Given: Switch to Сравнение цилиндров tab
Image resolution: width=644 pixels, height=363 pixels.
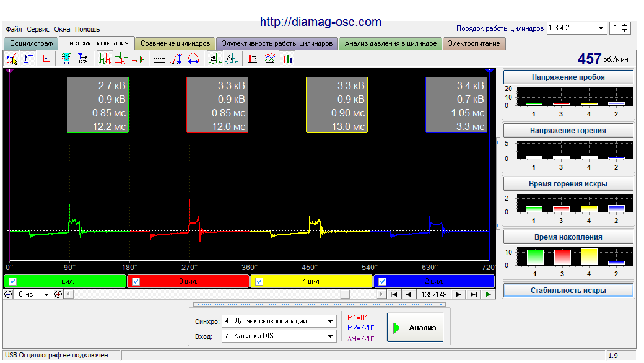Looking at the screenshot, I should pyautogui.click(x=175, y=43).
